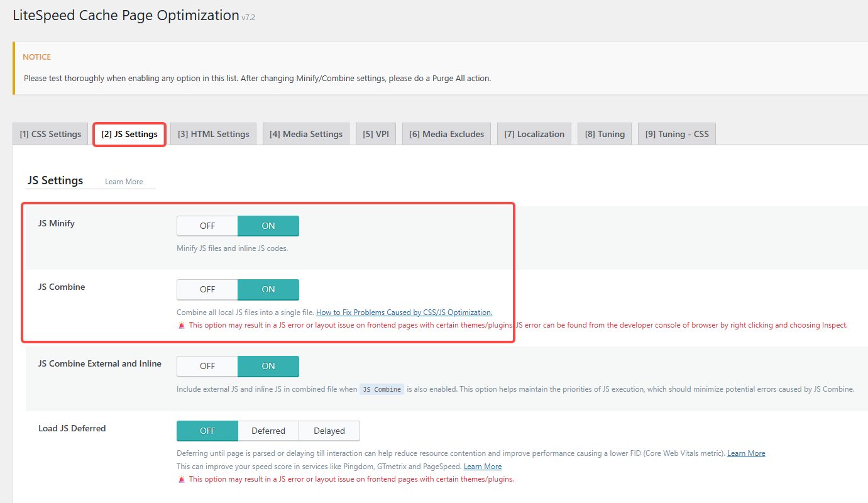Switch to the HTML Settings tab
The image size is (868, 503).
tap(213, 134)
